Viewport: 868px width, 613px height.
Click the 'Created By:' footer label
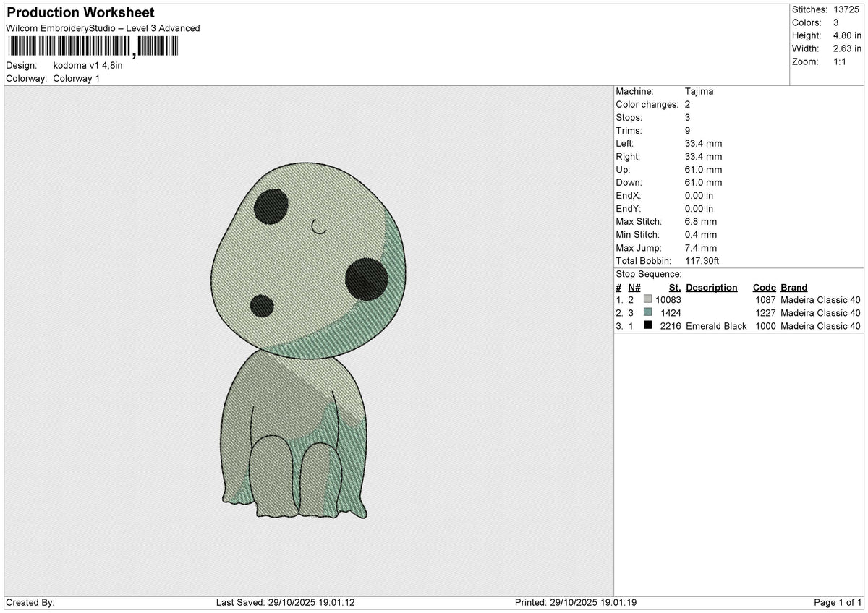tap(30, 602)
